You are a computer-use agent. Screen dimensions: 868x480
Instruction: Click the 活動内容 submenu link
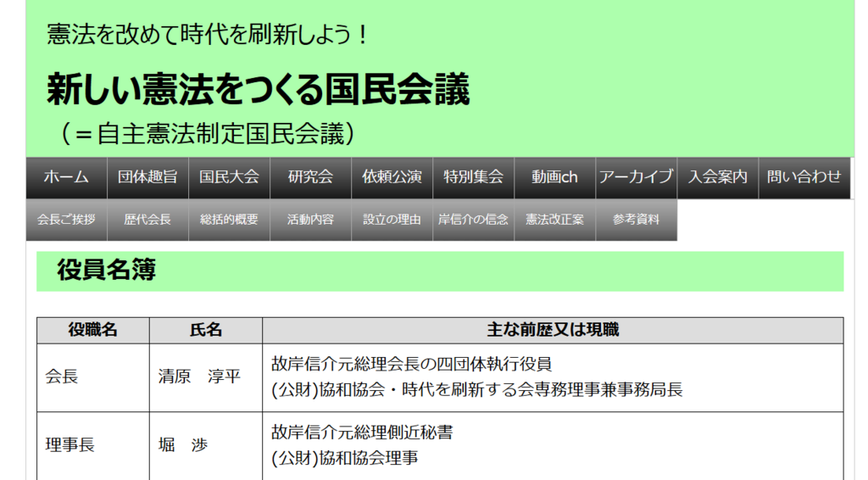pyautogui.click(x=310, y=220)
